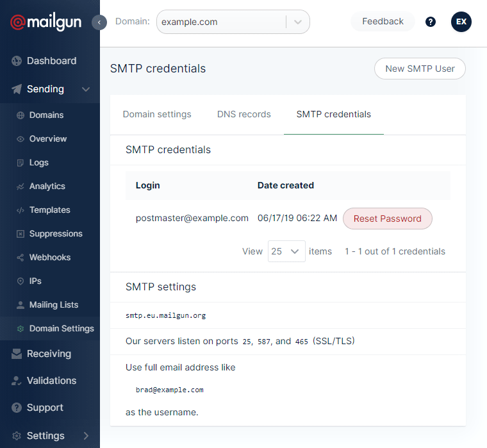Click the Suppressions box icon
Viewport: 487px width, 448px height.
[x=21, y=234]
